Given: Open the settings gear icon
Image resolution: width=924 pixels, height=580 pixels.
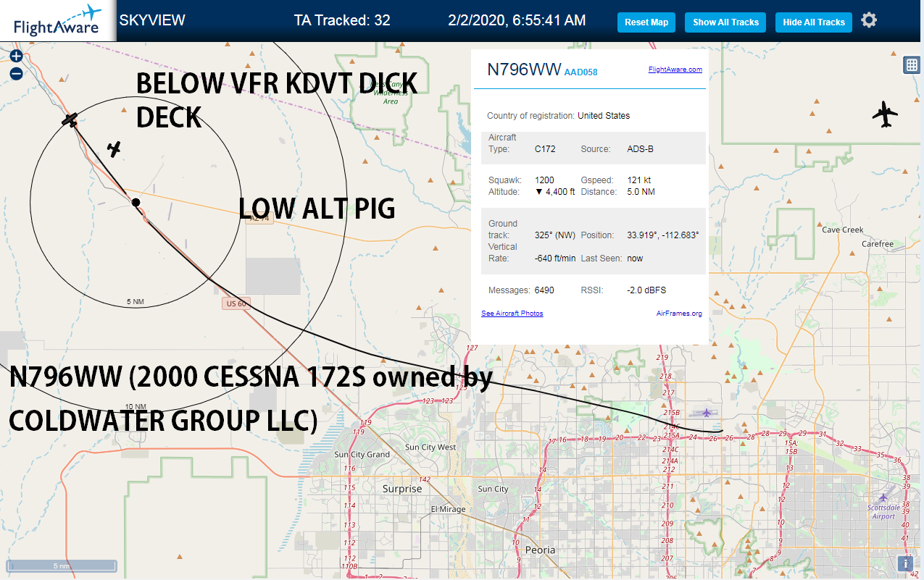Looking at the screenshot, I should click(x=869, y=20).
